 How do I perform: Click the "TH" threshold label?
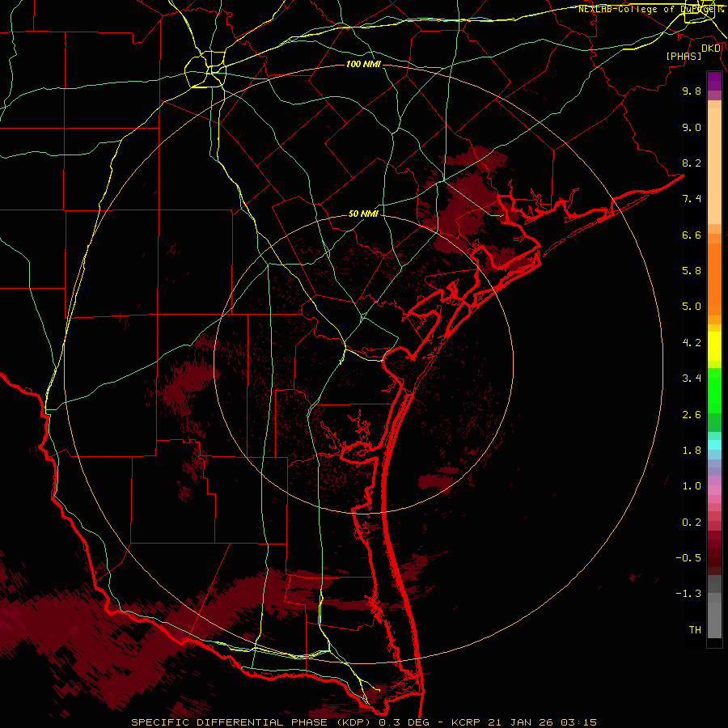click(x=695, y=630)
